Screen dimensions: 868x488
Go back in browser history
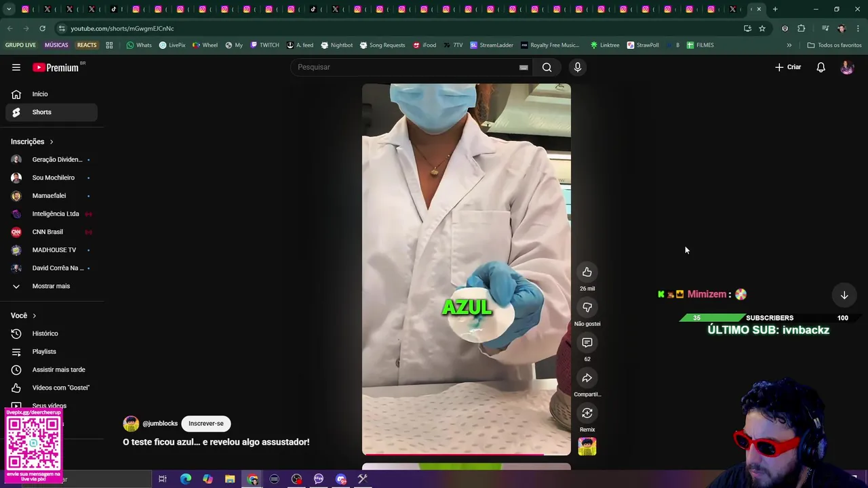[9, 28]
